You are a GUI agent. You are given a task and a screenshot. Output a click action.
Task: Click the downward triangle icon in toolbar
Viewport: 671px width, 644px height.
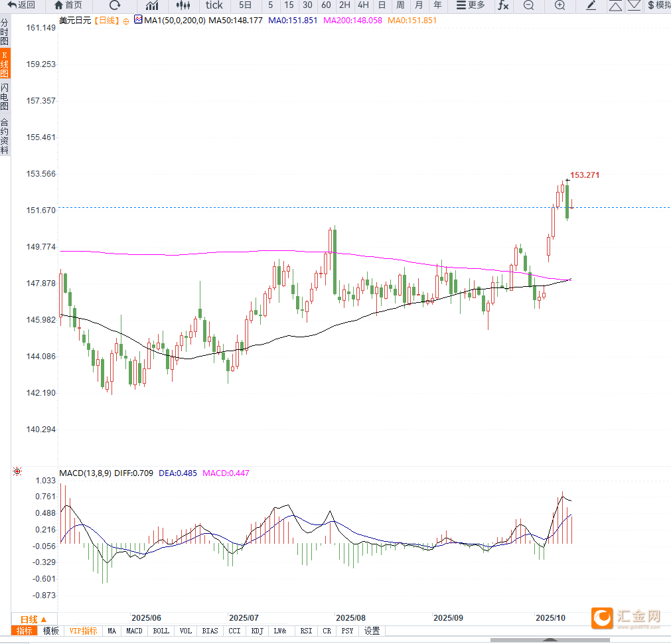coord(634,5)
